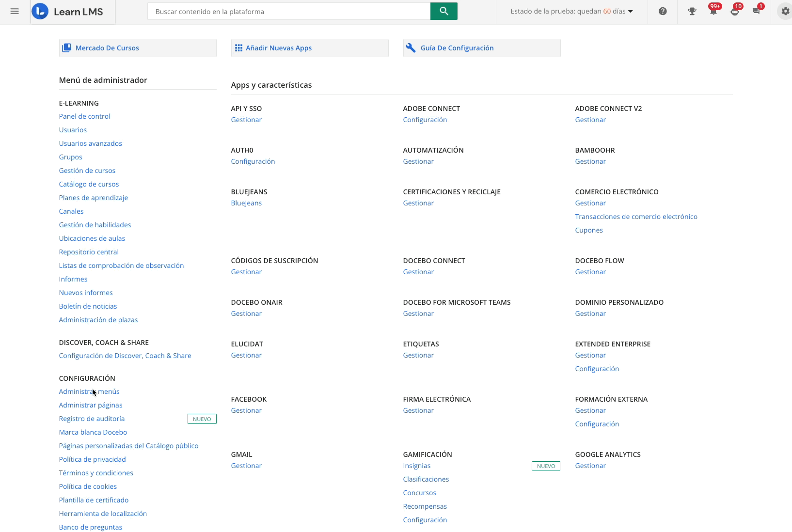Open Administrar páginas
The height and width of the screenshot is (532, 792).
coord(91,405)
